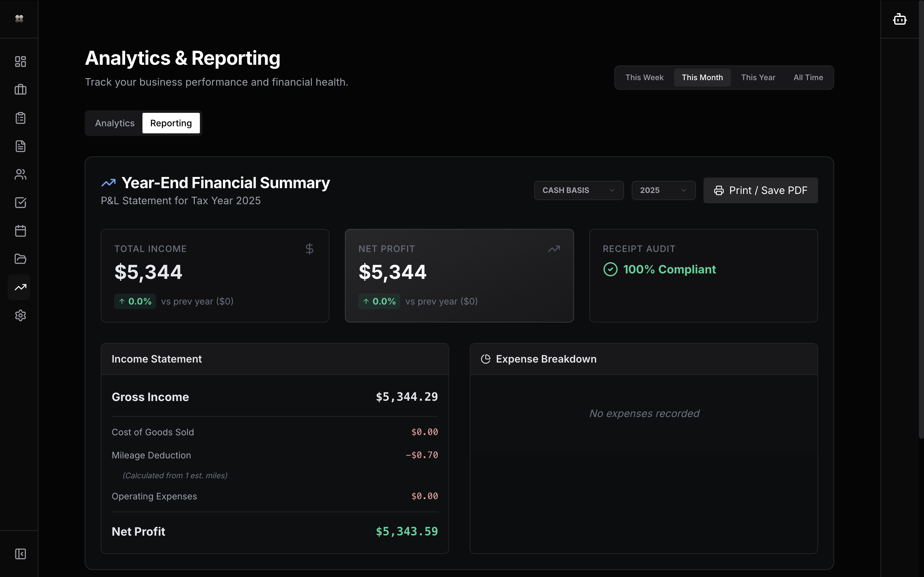
Task: Open the CASH BASIS dropdown
Action: 578,190
